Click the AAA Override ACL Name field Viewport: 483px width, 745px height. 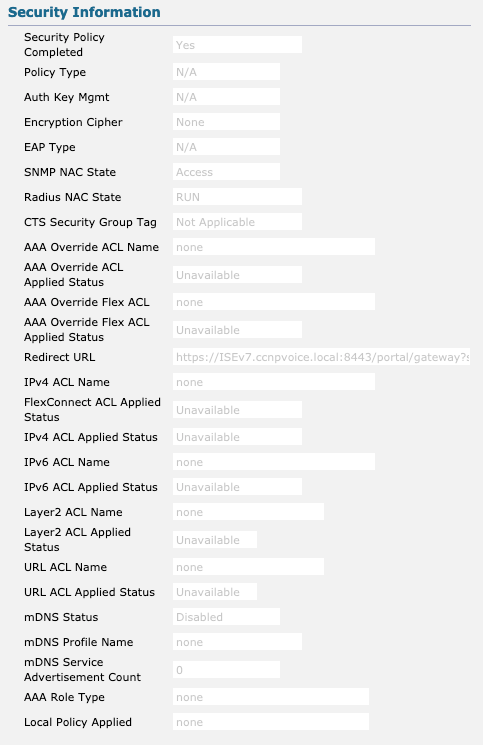[x=274, y=247]
